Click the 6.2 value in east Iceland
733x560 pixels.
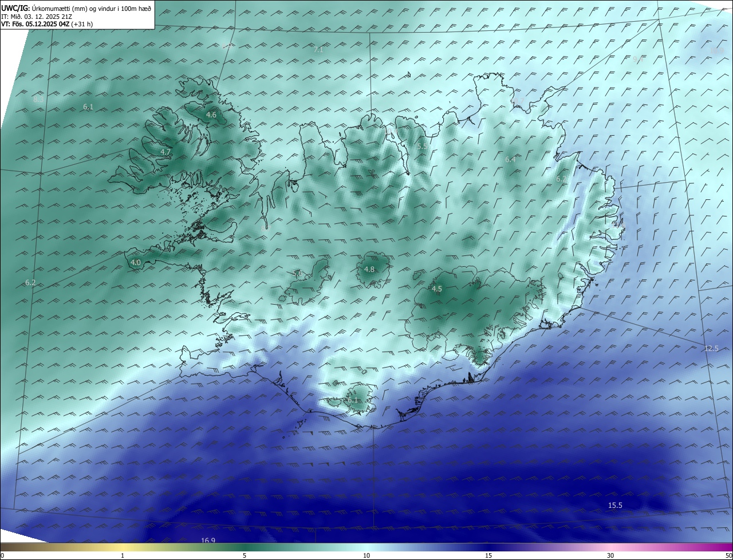pos(562,179)
